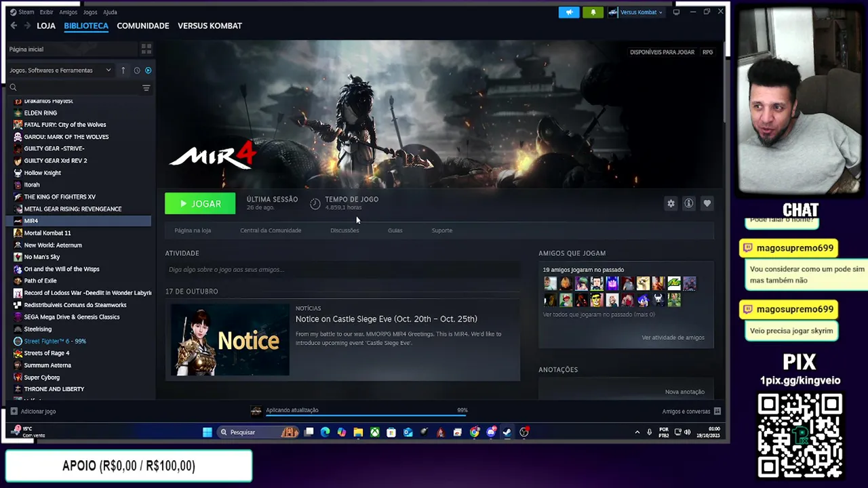Open Windows Start button on taskbar
This screenshot has width=868, height=488.
click(x=208, y=432)
